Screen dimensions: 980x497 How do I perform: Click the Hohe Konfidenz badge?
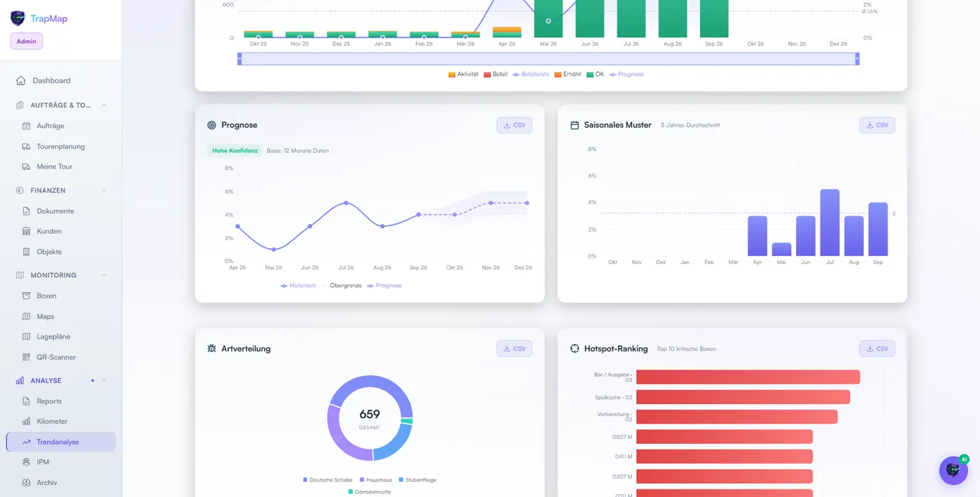click(x=234, y=150)
